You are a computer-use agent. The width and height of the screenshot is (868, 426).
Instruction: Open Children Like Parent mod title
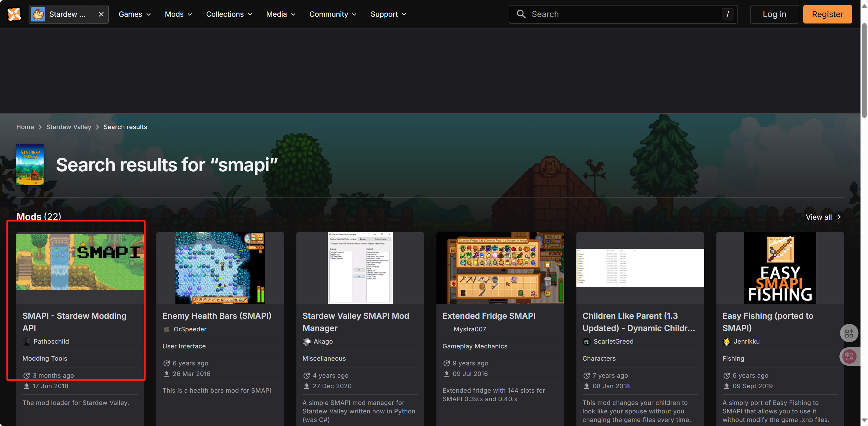[x=639, y=322]
